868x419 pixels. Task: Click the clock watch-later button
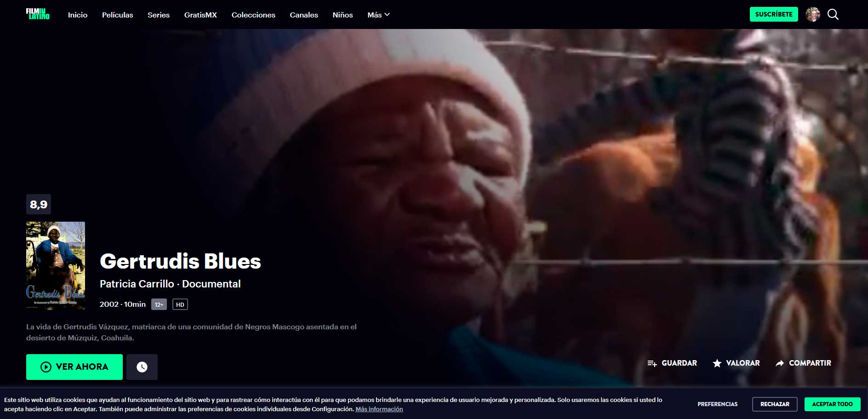(142, 367)
